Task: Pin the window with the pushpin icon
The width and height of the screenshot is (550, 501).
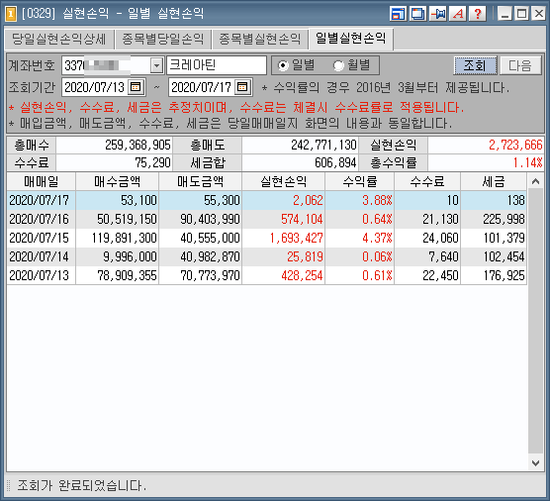Action: tap(438, 14)
